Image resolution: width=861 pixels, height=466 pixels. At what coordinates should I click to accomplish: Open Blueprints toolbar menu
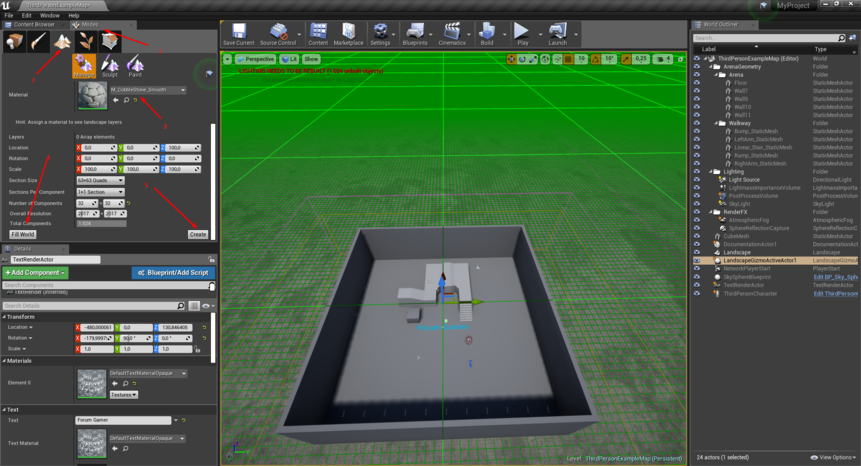click(x=415, y=34)
